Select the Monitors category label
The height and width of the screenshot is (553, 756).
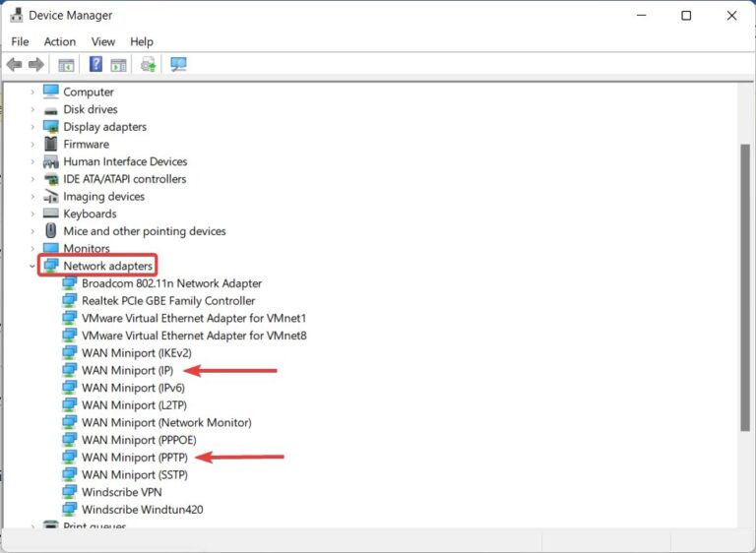coord(87,249)
